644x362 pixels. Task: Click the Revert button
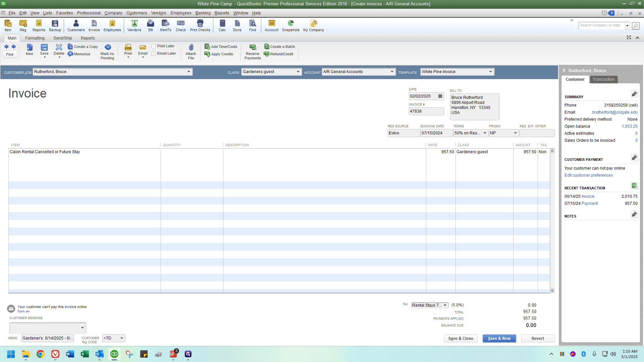tap(538, 339)
